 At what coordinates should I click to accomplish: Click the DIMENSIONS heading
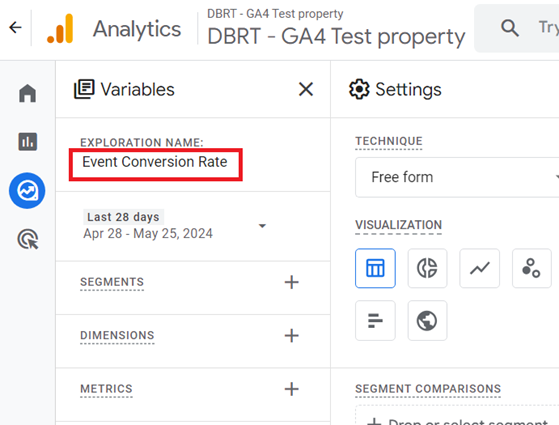point(117,336)
